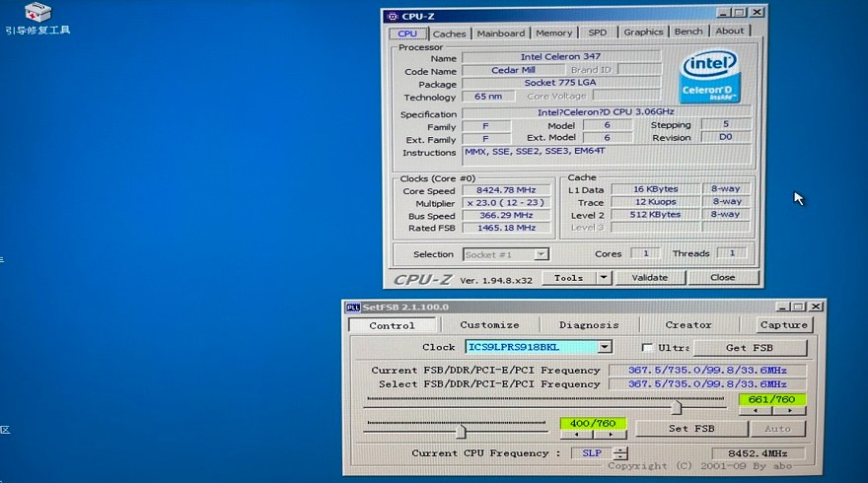Click the Get FSB button
868x483 pixels.
(750, 347)
